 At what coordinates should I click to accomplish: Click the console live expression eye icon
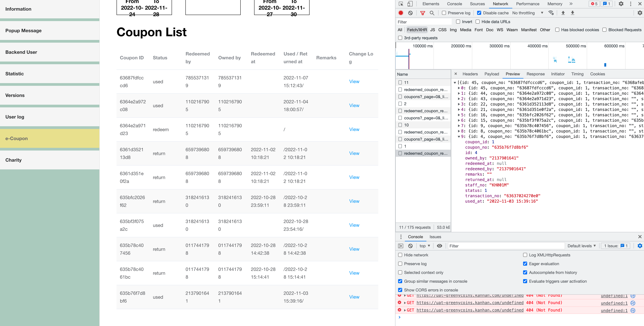(x=439, y=246)
